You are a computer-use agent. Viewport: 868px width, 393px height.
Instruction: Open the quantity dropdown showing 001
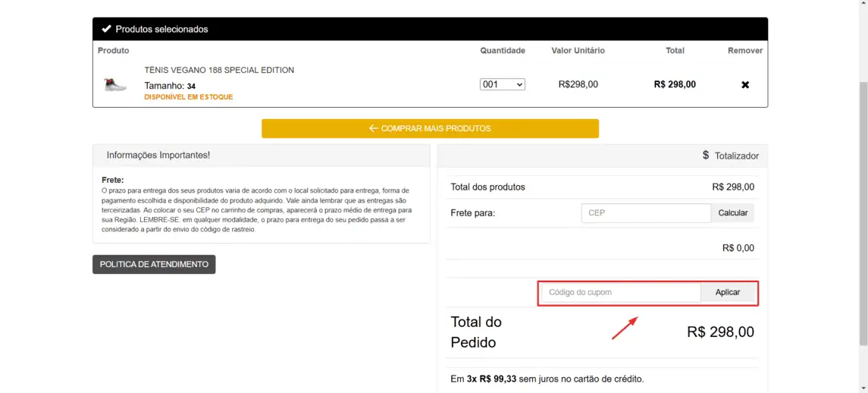click(x=502, y=84)
